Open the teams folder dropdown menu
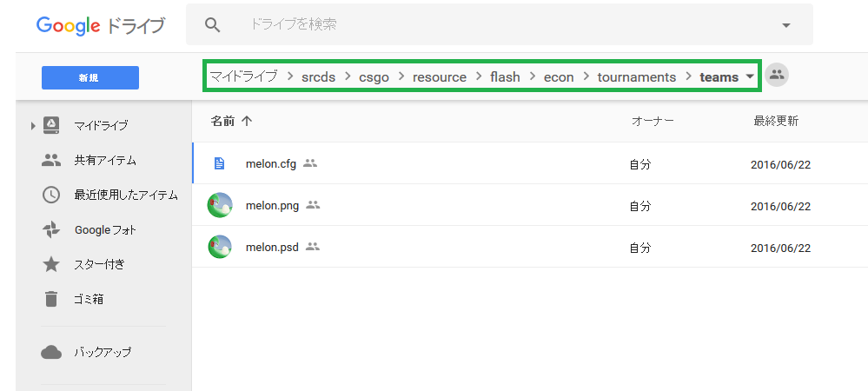The width and height of the screenshot is (868, 391). coord(749,76)
